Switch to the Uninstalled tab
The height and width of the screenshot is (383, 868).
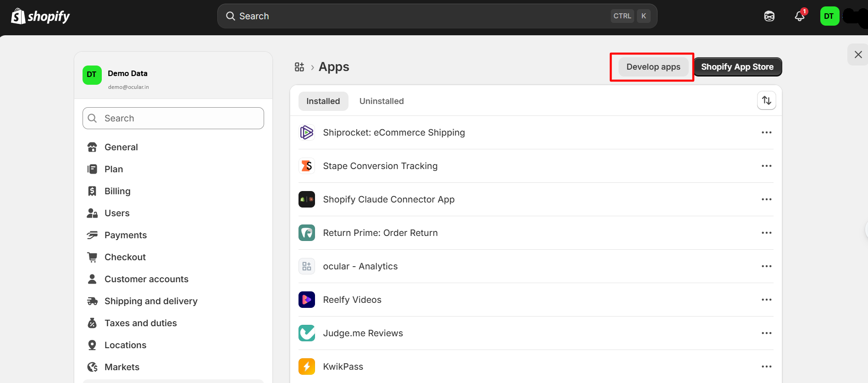(x=381, y=101)
